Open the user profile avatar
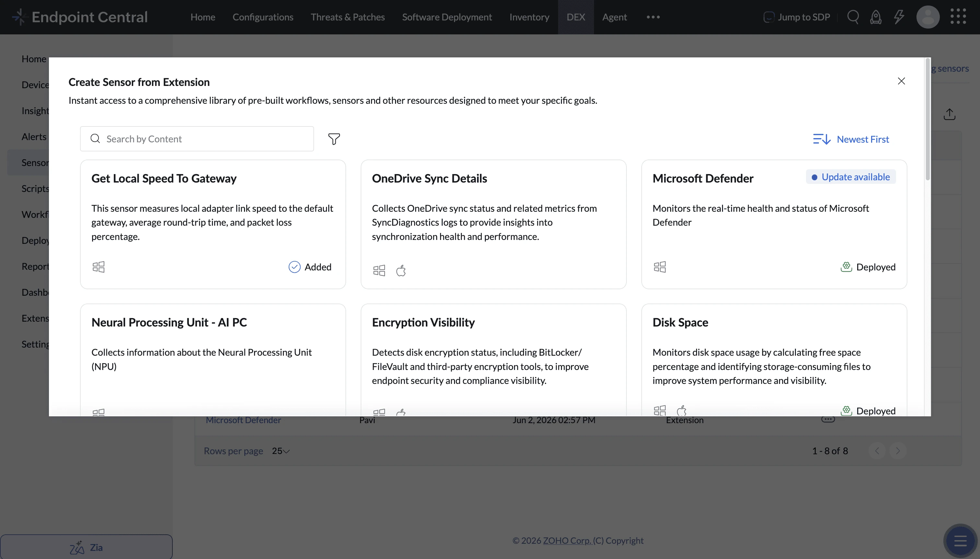Image resolution: width=980 pixels, height=559 pixels. coord(928,17)
